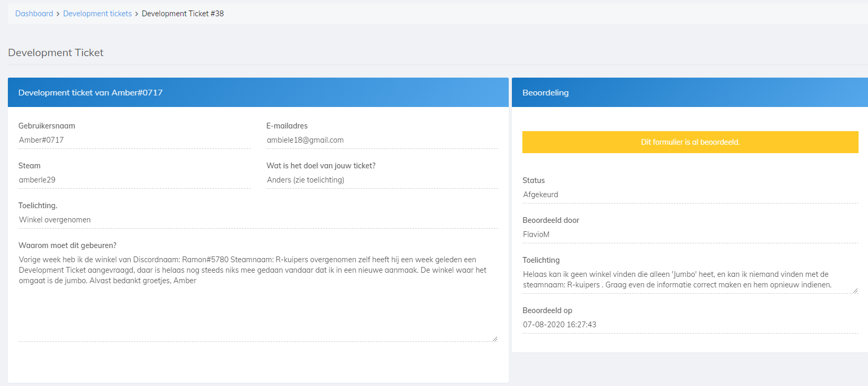Focus the 'Beoordeeld op' date field
The height and width of the screenshot is (386, 868).
pos(690,325)
